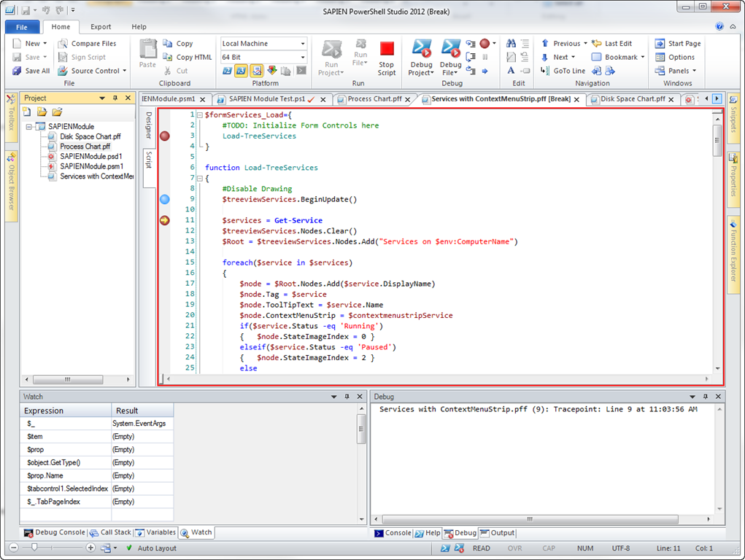Click the Compare Files icon

tap(62, 44)
